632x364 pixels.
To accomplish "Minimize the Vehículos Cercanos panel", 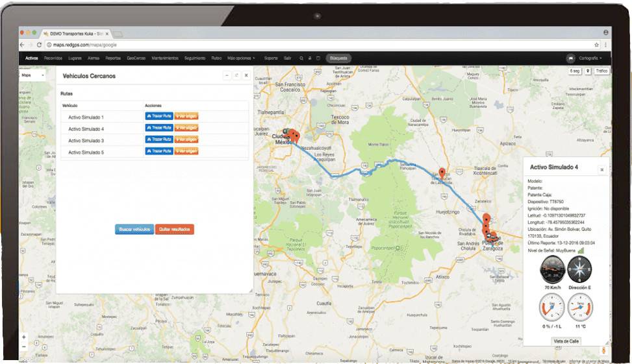I will (x=227, y=76).
